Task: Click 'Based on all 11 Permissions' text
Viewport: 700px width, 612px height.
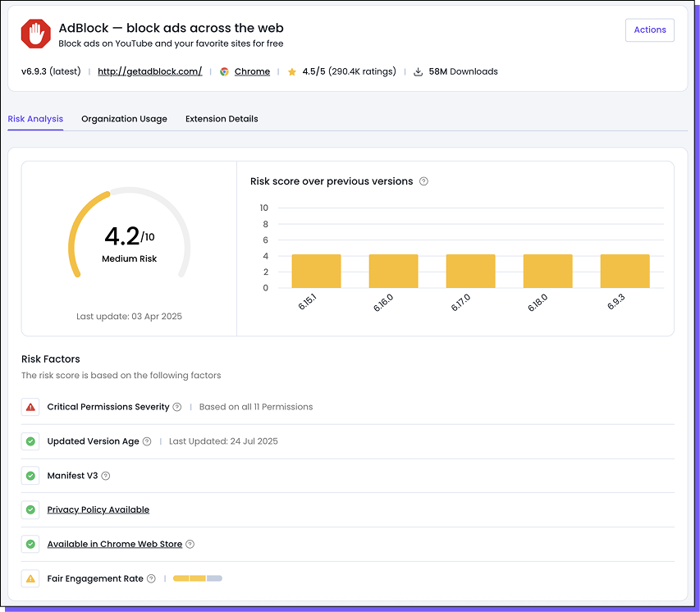Action: click(x=256, y=407)
